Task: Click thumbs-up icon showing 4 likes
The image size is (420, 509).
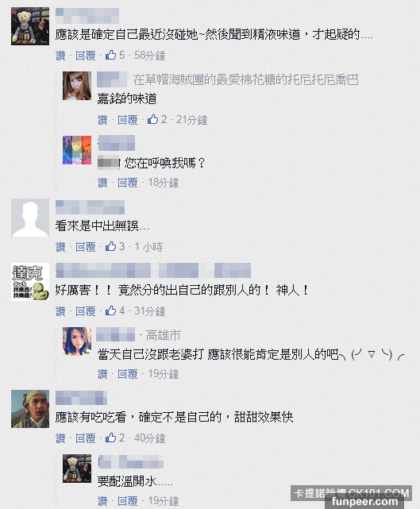Action: coord(110,310)
